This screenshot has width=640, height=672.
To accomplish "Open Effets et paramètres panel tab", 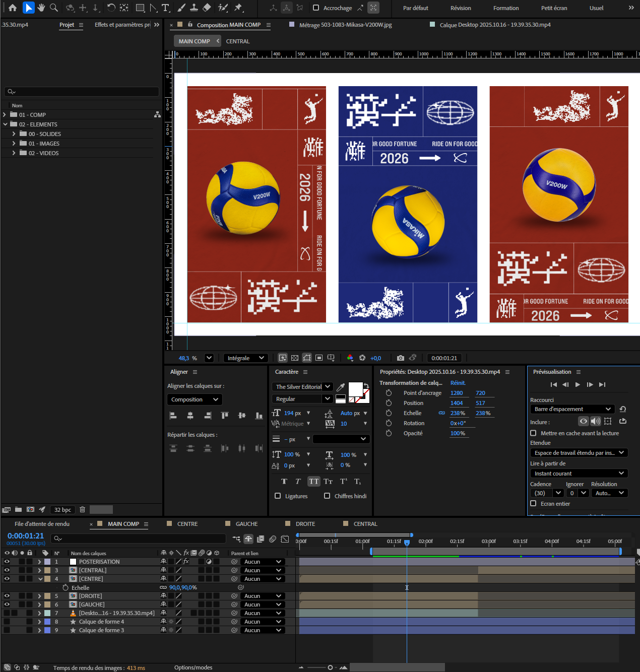I will point(122,25).
